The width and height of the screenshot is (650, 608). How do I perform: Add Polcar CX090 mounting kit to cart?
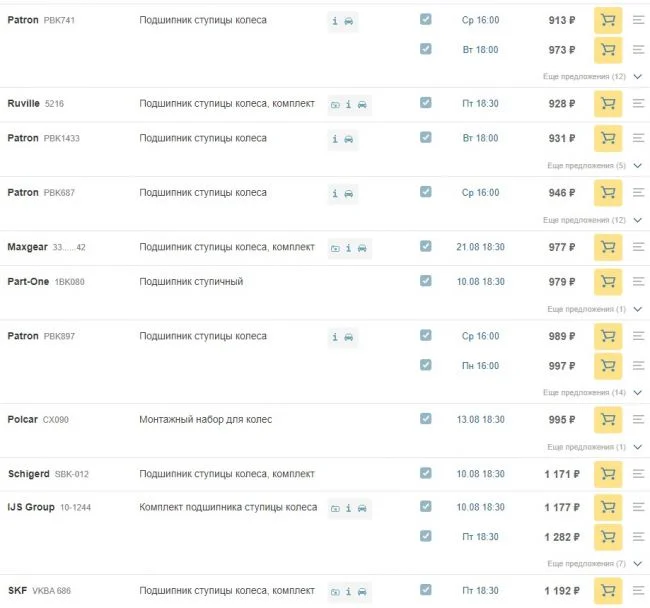[x=607, y=420]
